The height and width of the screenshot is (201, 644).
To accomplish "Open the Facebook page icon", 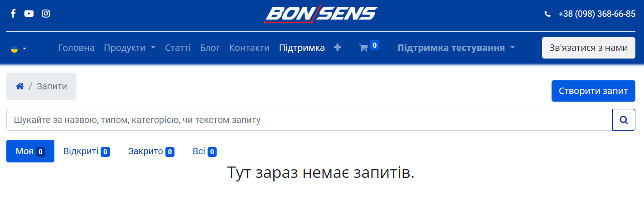I will tap(13, 14).
